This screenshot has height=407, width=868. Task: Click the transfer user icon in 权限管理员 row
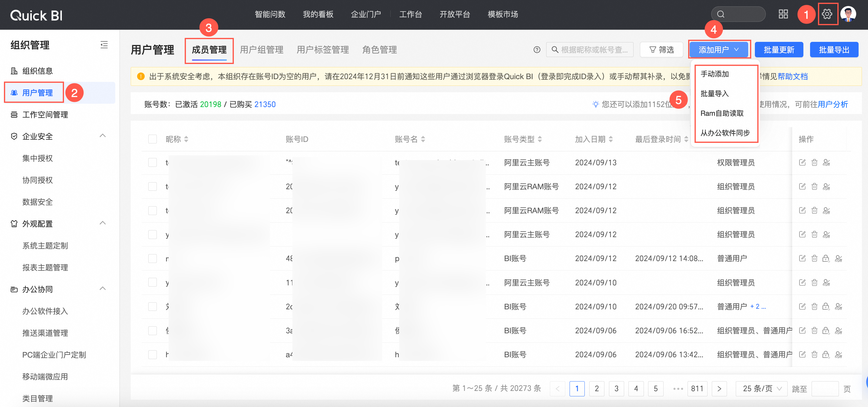(x=826, y=162)
